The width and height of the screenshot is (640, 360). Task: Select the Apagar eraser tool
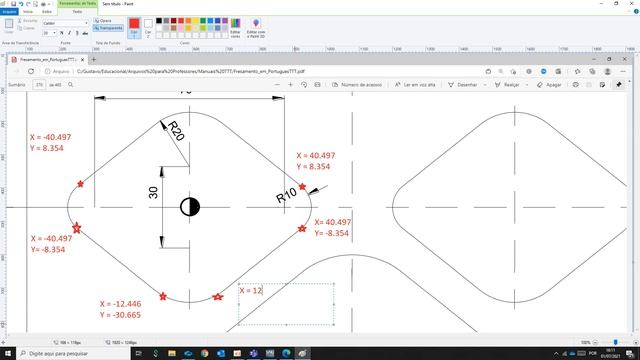[549, 85]
